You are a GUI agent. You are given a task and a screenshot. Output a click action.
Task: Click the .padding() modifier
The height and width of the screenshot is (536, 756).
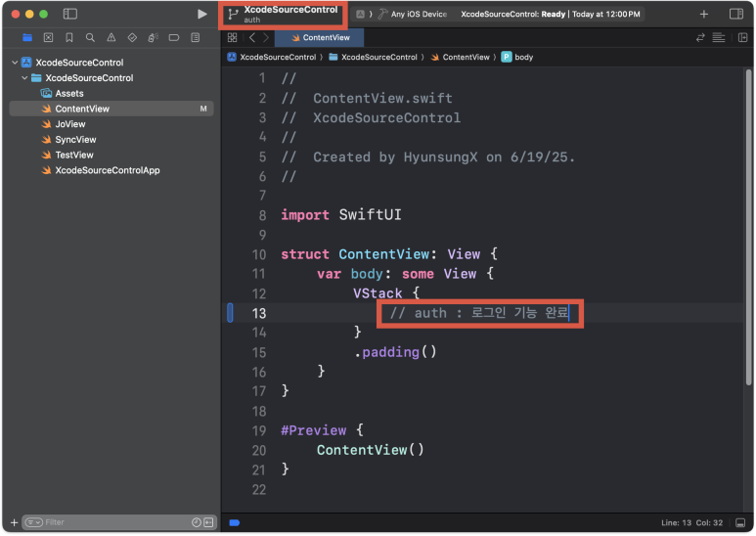[395, 352]
